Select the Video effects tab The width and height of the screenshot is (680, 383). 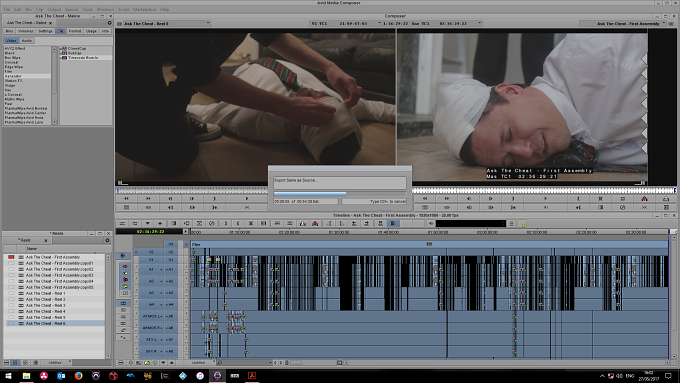11,40
